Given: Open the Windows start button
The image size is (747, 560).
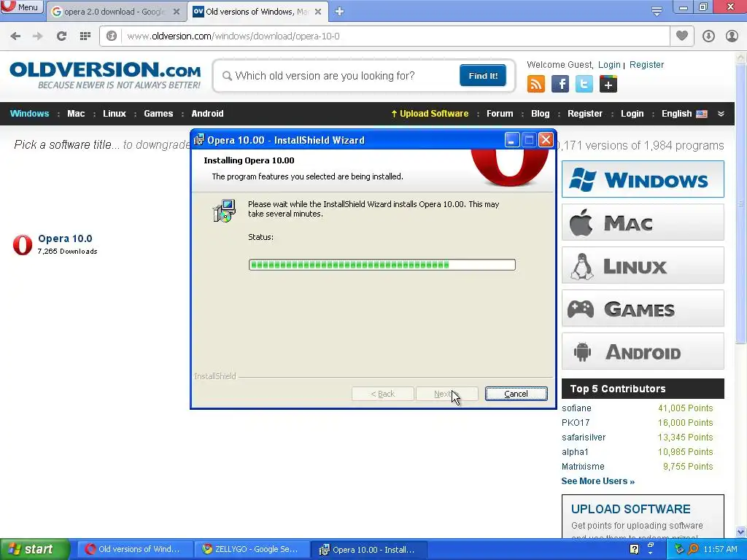Looking at the screenshot, I should 34,550.
